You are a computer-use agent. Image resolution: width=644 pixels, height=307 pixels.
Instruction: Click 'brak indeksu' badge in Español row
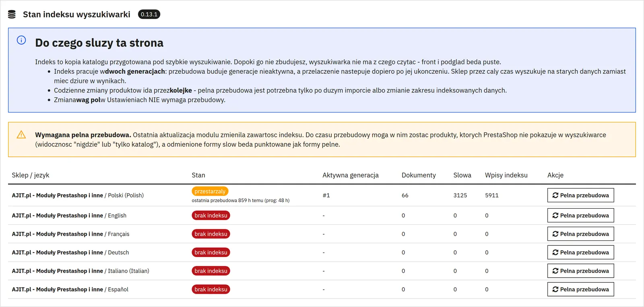click(211, 290)
